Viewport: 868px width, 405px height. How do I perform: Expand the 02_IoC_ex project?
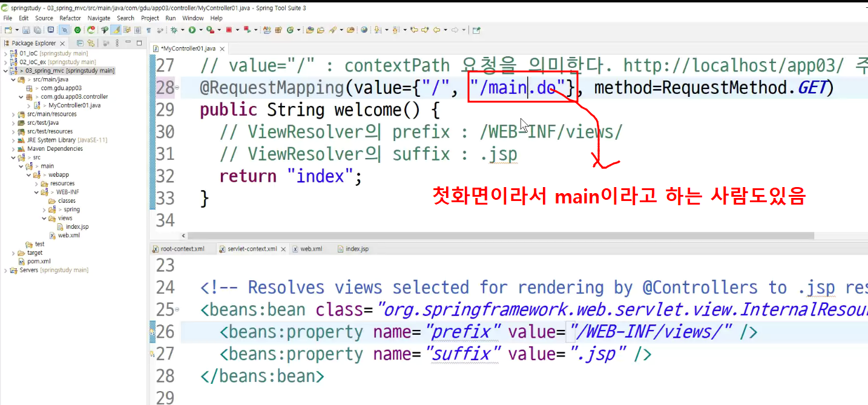click(5, 62)
